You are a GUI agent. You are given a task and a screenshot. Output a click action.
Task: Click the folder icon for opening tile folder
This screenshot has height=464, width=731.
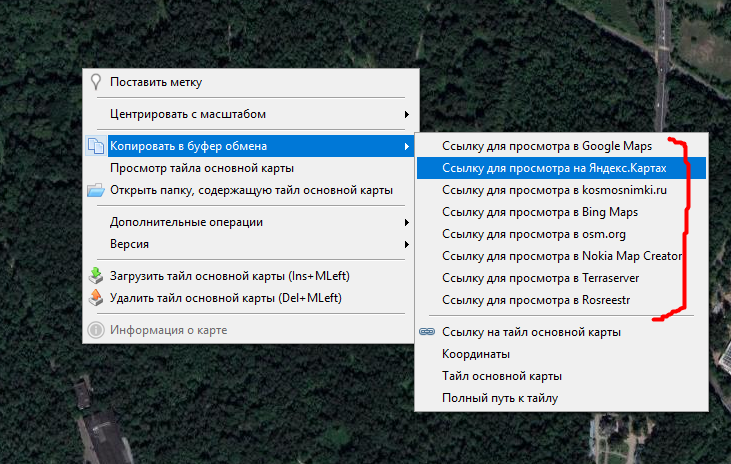96,190
